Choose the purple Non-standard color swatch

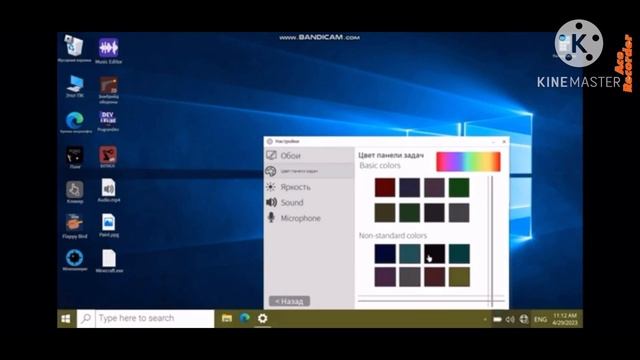coord(385,277)
